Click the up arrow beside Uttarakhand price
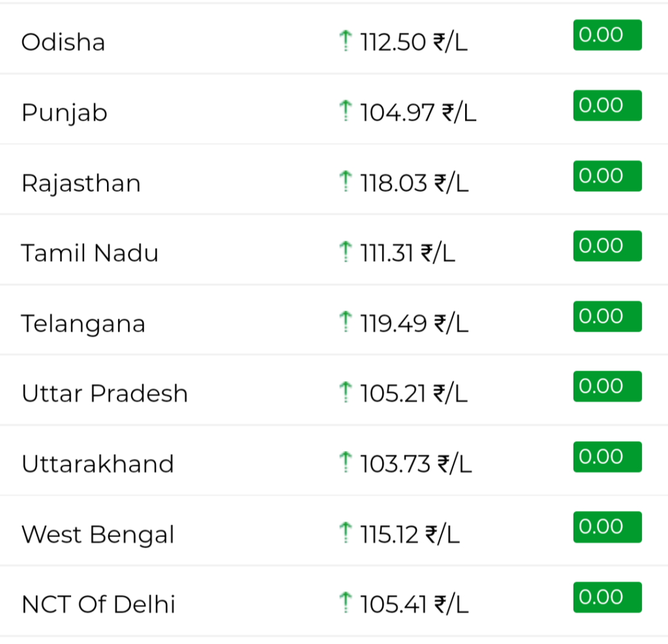This screenshot has width=668, height=644. click(346, 463)
